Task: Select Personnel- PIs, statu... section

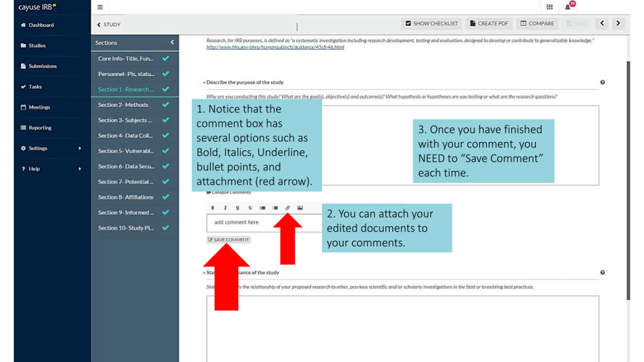Action: 135,74
